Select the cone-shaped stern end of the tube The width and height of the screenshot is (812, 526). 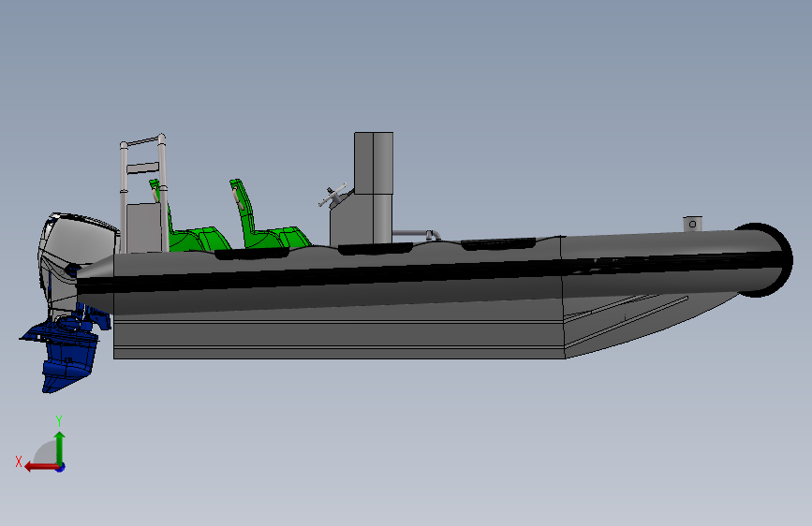pos(96,281)
